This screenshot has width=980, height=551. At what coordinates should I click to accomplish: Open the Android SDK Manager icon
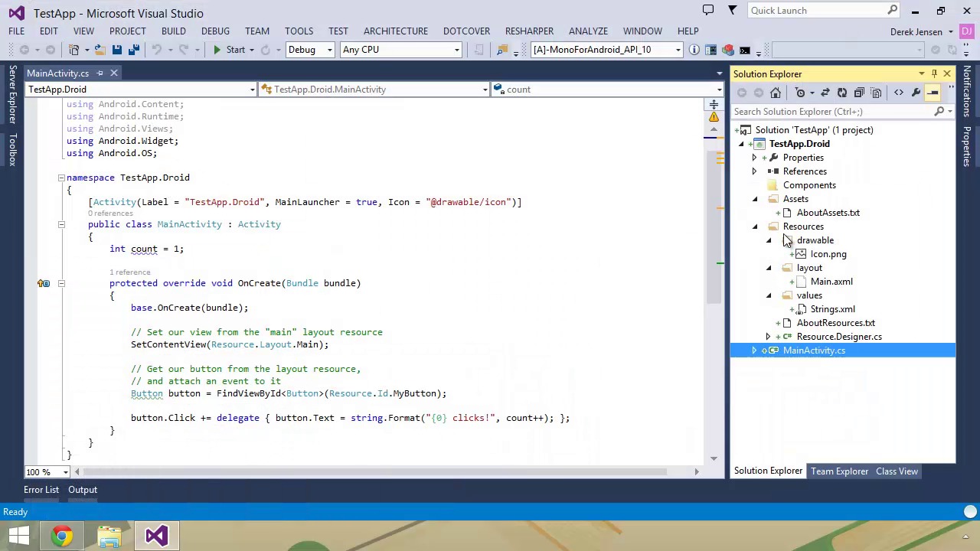(710, 50)
